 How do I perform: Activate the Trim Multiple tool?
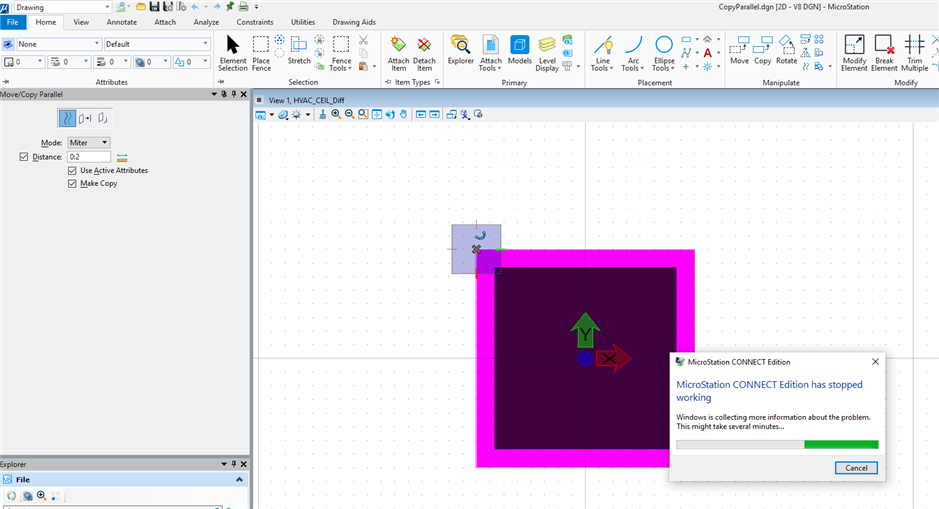click(x=914, y=52)
